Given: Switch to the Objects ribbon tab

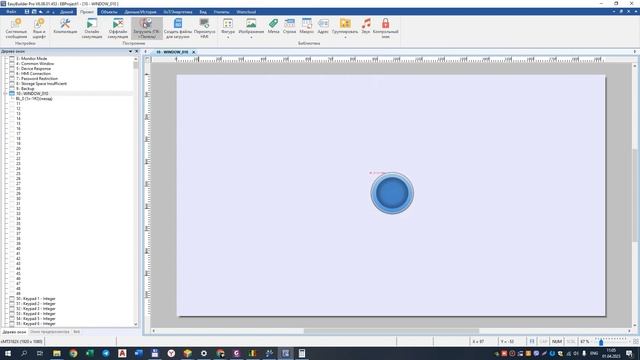Looking at the screenshot, I should (x=109, y=12).
